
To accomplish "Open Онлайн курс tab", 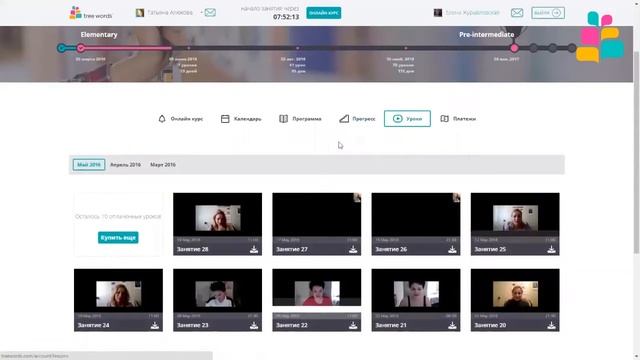I will tap(180, 119).
